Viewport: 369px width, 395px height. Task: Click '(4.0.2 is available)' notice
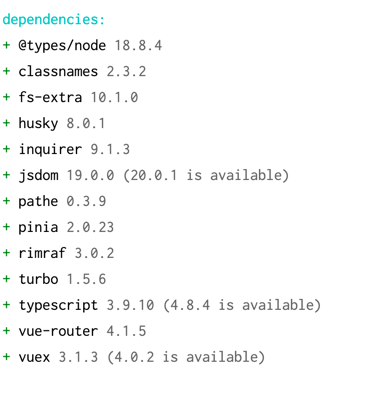coord(186,357)
